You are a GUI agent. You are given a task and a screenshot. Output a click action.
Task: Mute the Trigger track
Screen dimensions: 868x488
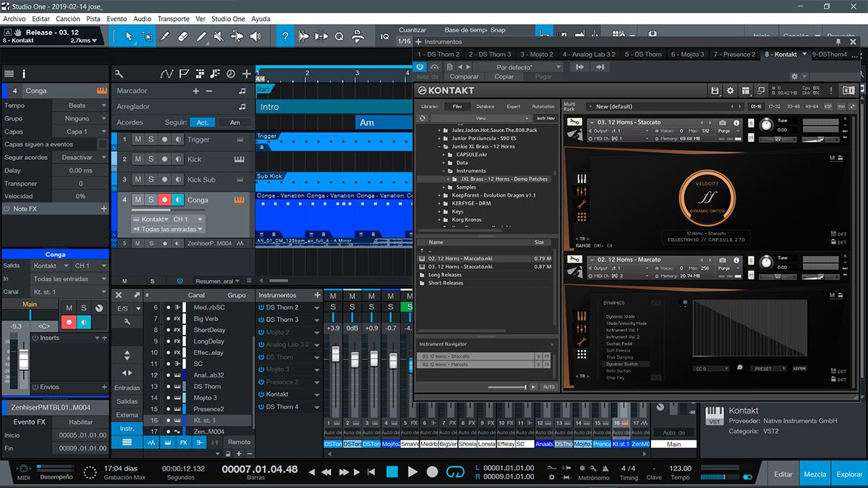pyautogui.click(x=137, y=140)
